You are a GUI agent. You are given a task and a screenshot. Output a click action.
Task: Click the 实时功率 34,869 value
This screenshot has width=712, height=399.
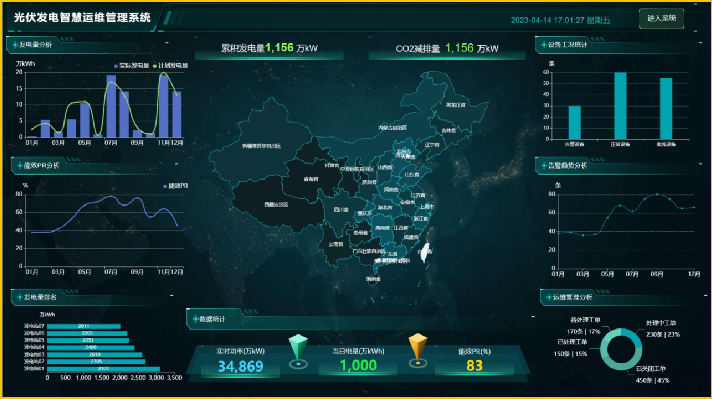(240, 366)
